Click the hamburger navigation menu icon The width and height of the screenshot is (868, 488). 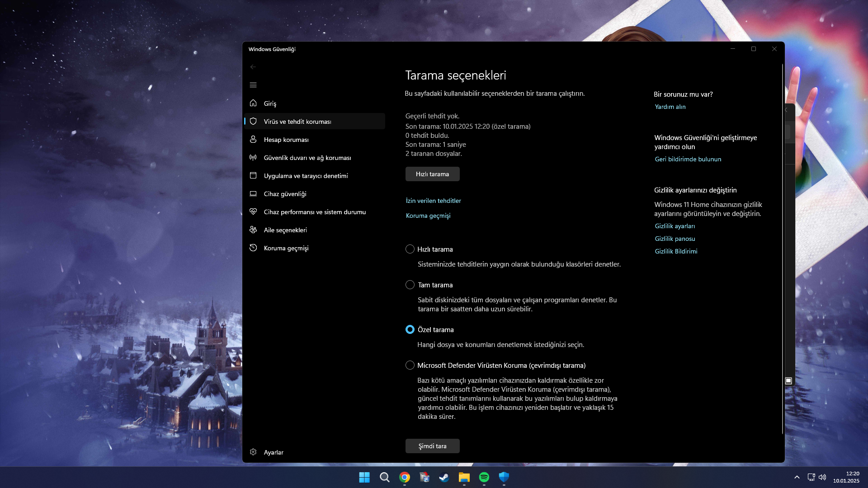pos(253,85)
